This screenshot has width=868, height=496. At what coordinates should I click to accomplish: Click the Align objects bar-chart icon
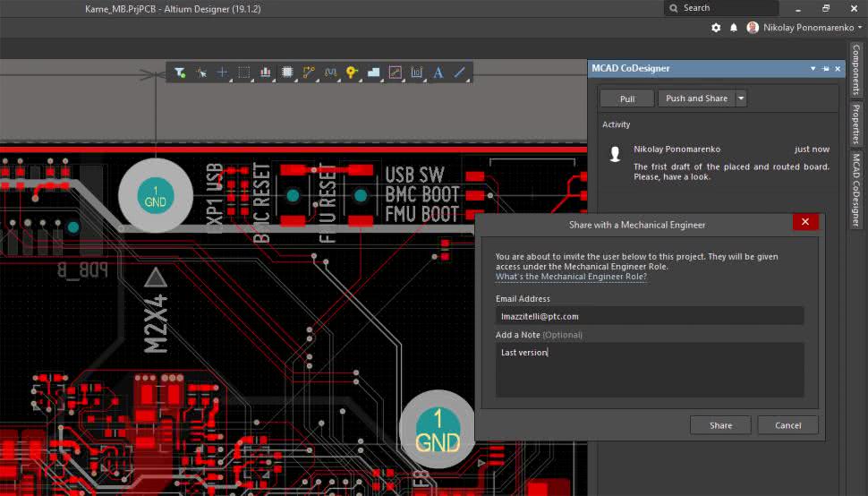pos(266,73)
